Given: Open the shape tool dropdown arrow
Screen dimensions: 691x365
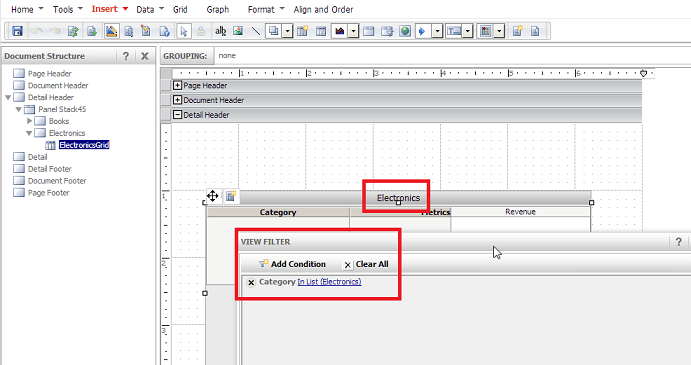Looking at the screenshot, I should [287, 31].
